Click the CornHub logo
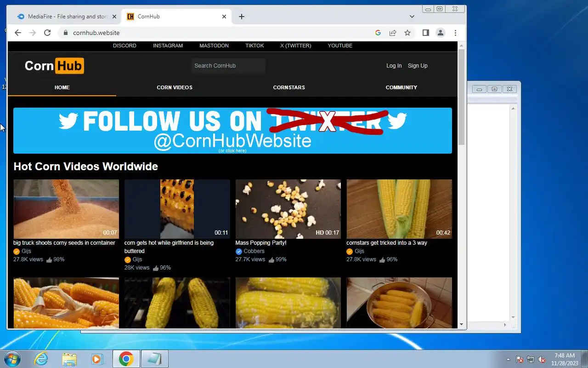Viewport: 588px width, 368px height. coord(54,66)
